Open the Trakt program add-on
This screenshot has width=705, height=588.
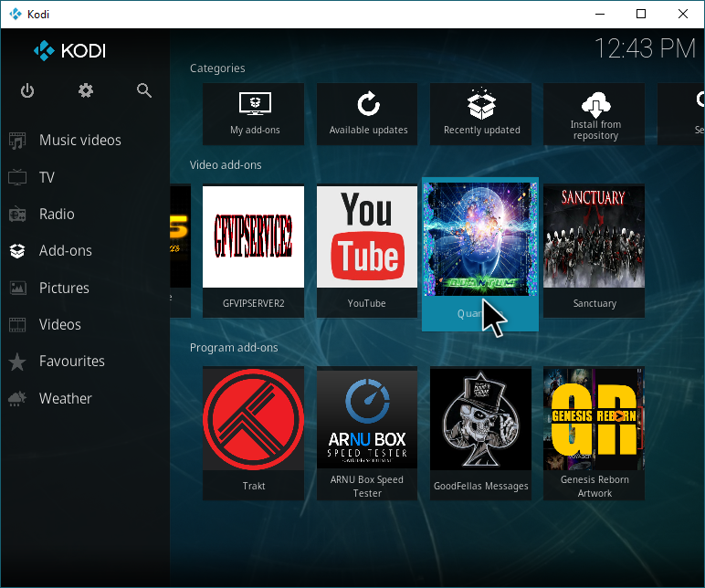[x=253, y=434]
